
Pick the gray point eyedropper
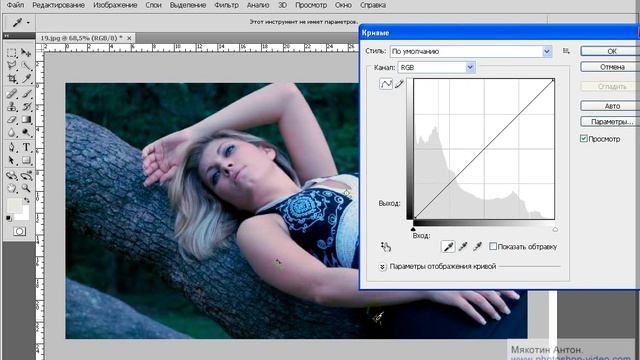(x=463, y=247)
